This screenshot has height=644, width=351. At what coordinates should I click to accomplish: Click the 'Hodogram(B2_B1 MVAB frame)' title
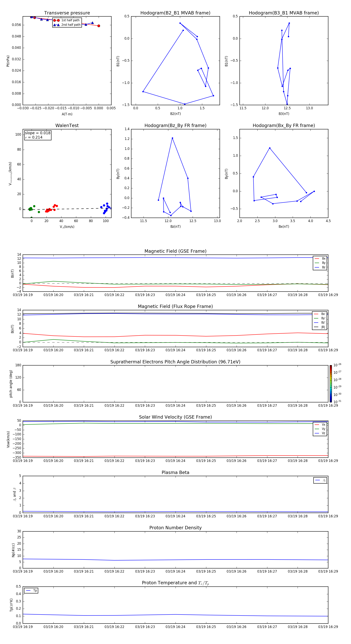(x=175, y=13)
